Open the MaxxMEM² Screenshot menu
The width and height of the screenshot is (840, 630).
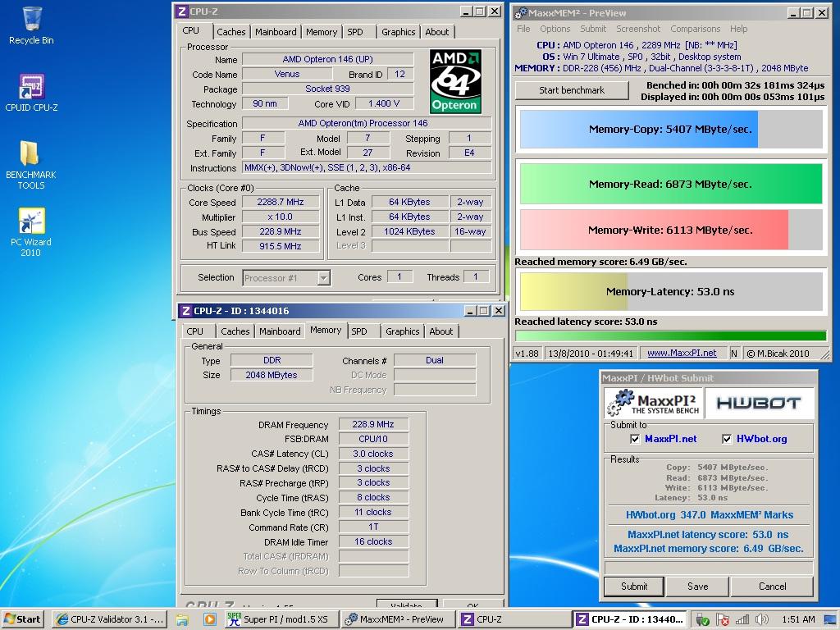(638, 29)
